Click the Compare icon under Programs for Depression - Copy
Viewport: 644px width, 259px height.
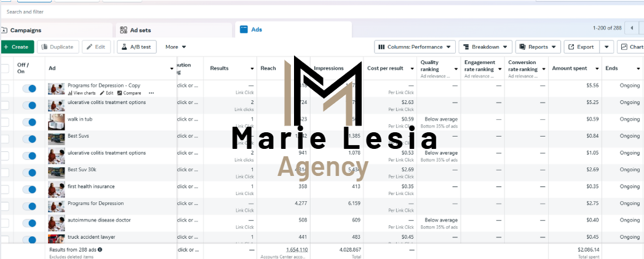(x=119, y=94)
